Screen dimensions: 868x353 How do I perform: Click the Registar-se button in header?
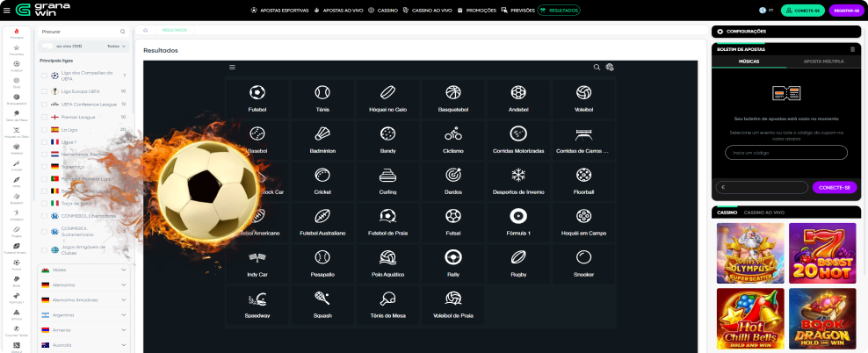pyautogui.click(x=845, y=11)
